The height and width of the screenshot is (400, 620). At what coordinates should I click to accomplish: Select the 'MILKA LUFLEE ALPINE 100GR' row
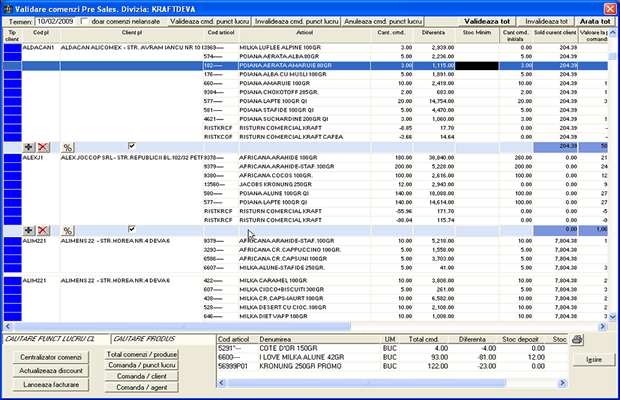click(305, 47)
